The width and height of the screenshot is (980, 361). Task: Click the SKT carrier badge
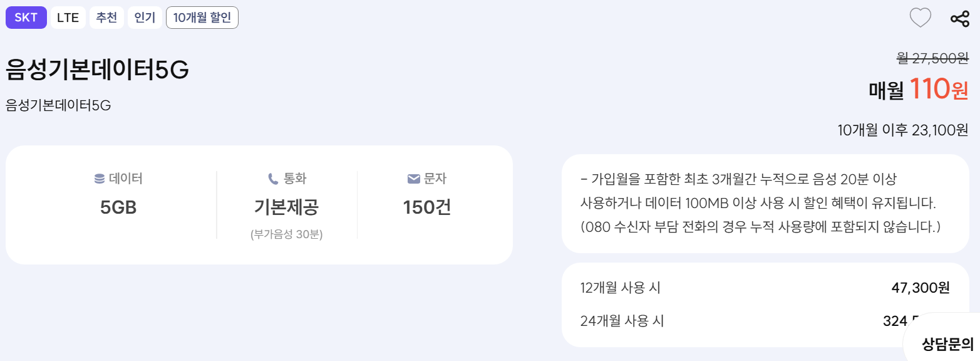click(26, 17)
